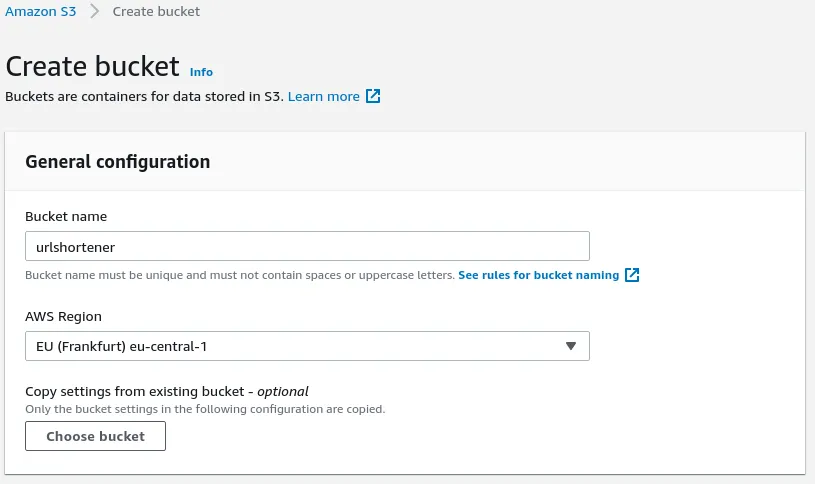Click external link icon after bucket naming rules
The width and height of the screenshot is (815, 484).
point(632,275)
